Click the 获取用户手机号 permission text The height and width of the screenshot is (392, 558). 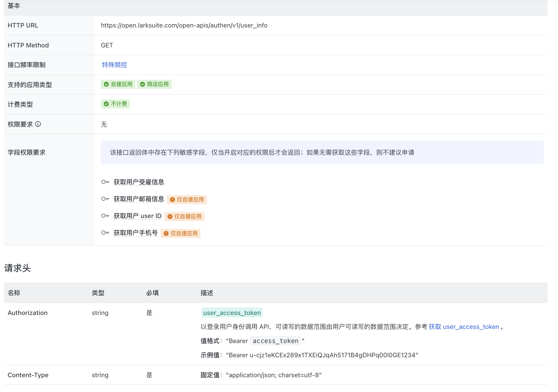click(136, 233)
